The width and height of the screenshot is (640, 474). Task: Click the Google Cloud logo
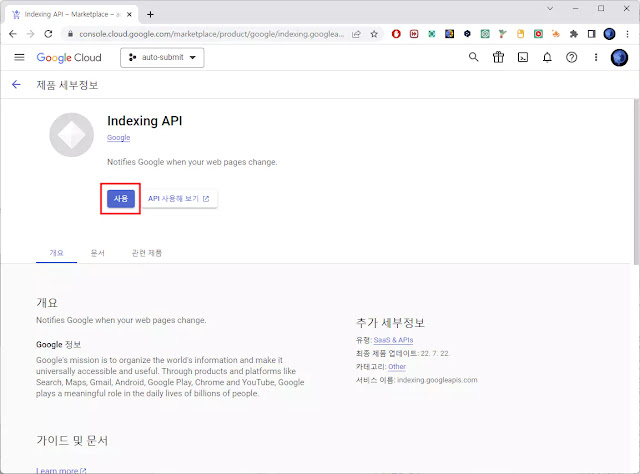coord(69,58)
